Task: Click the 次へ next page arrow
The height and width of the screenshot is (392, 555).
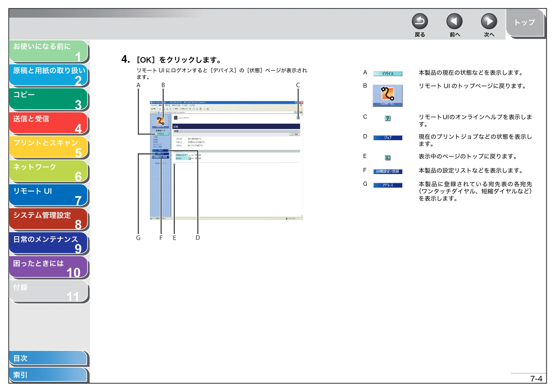Action: (489, 21)
